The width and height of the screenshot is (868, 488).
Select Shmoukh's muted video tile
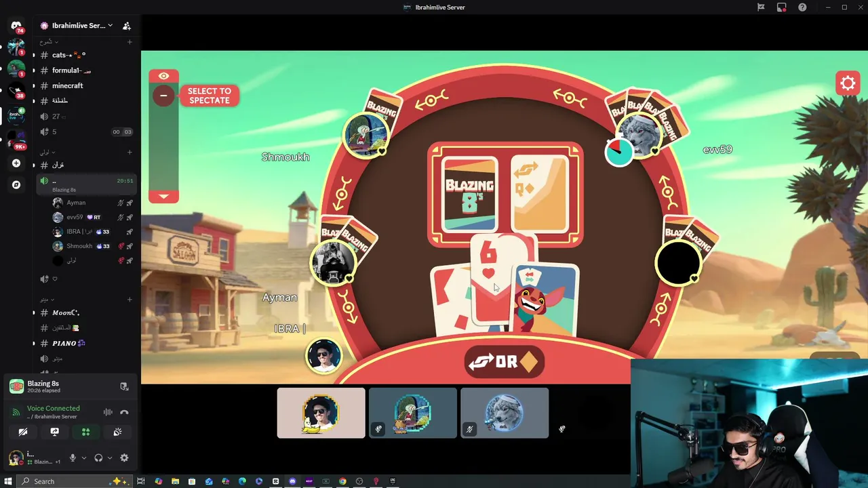pyautogui.click(x=413, y=413)
